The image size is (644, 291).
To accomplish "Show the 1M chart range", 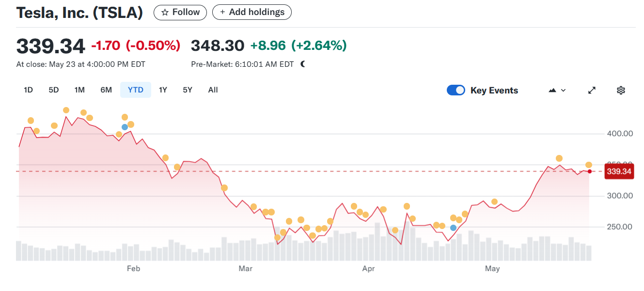I will coord(79,90).
